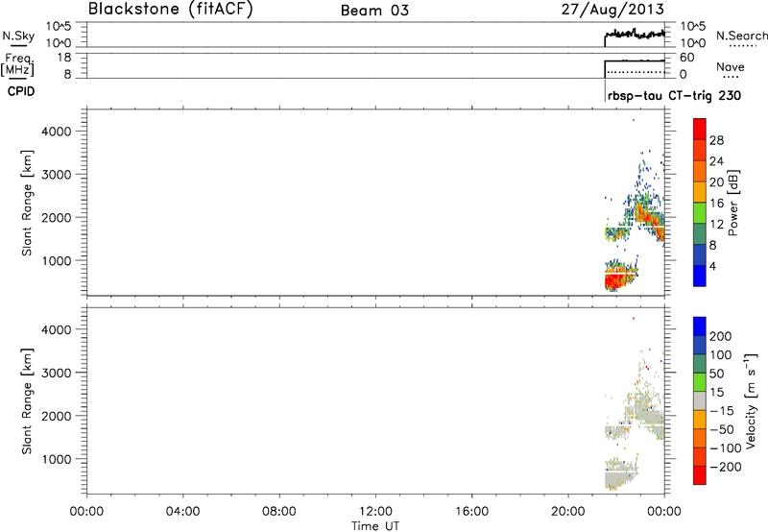The height and width of the screenshot is (532, 768).
Task: Click the 'N.Sky' legend label
Action: 18,36
